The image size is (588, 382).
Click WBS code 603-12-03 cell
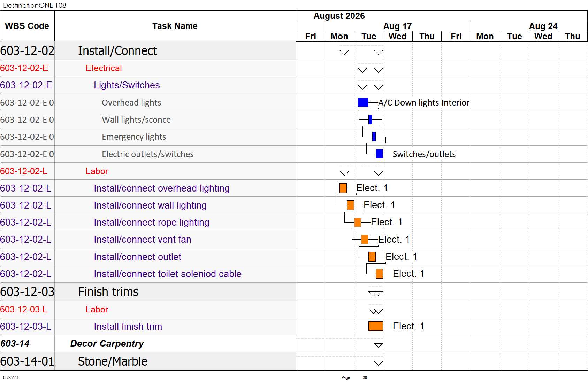[x=27, y=292]
